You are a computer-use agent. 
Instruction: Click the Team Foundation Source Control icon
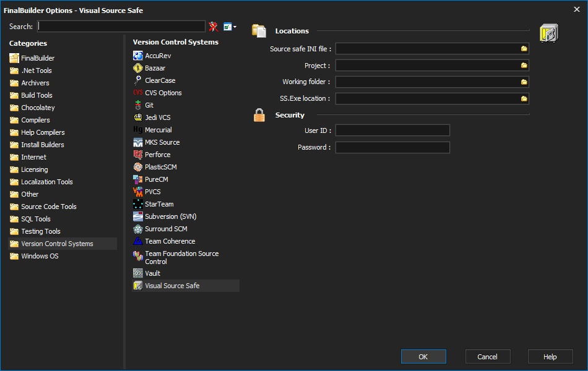pyautogui.click(x=138, y=256)
